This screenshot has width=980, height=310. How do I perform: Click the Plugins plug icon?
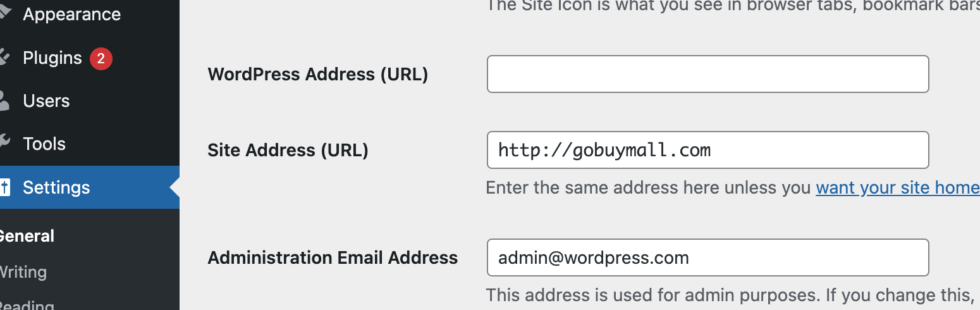(4, 58)
